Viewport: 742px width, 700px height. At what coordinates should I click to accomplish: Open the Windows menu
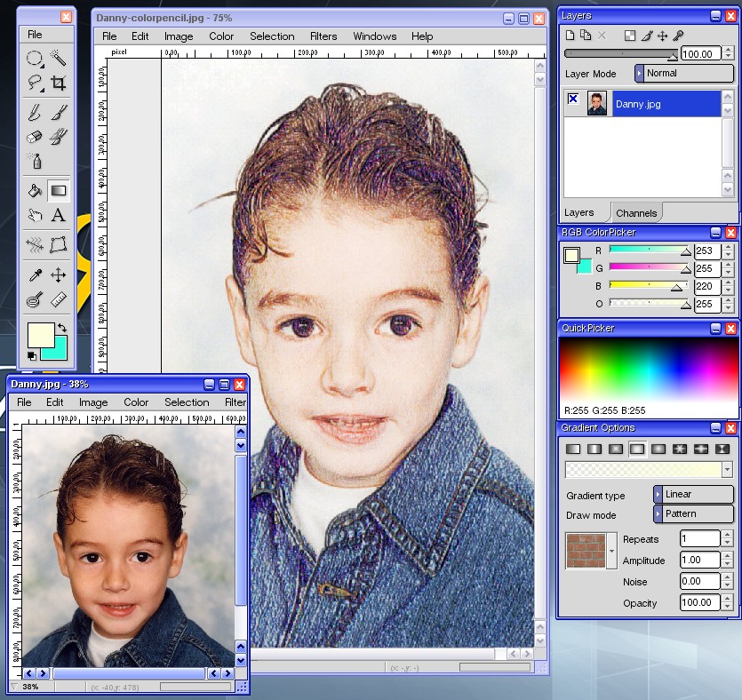point(375,36)
